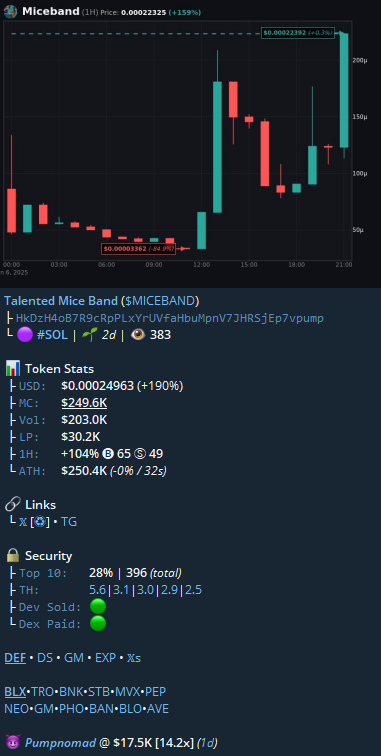Open the TRO bot link

[42, 692]
